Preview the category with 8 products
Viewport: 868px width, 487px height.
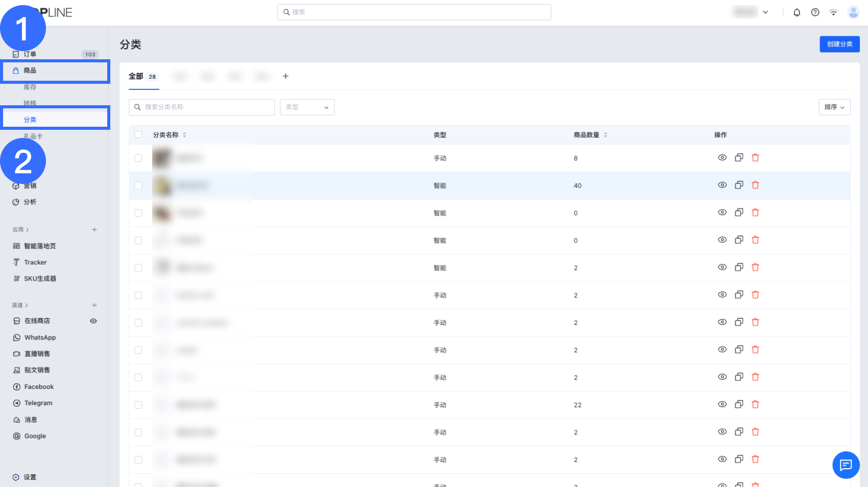(x=722, y=158)
